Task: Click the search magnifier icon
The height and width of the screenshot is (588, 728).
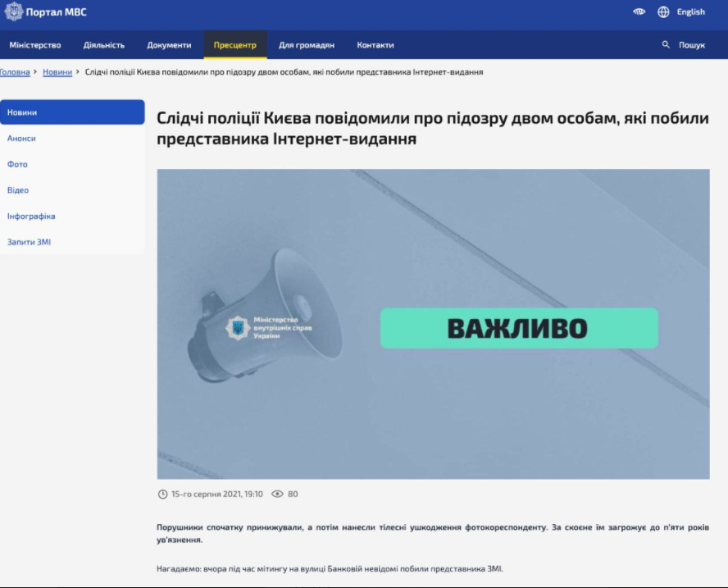Action: coord(666,45)
